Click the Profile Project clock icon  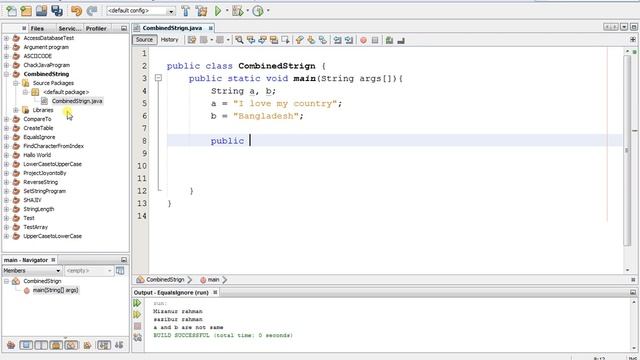[258, 11]
